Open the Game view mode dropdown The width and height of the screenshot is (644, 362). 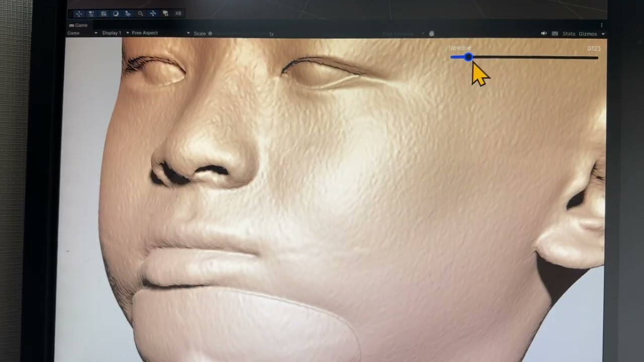pos(83,33)
